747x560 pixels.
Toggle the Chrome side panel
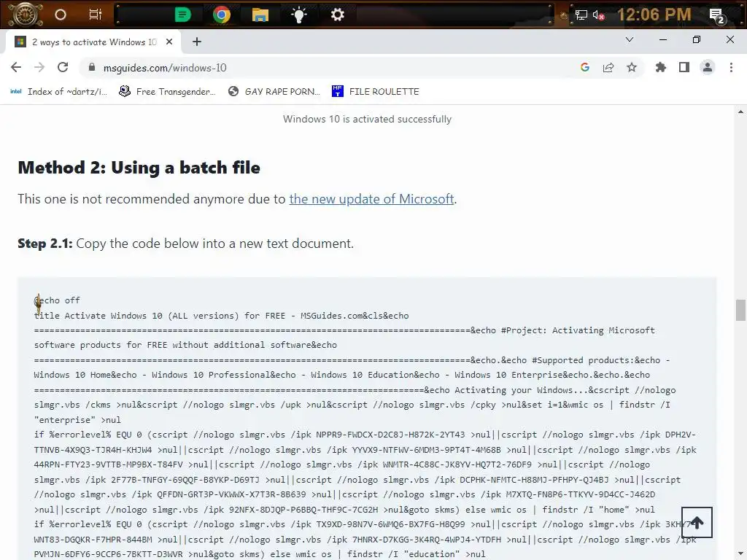pos(684,67)
